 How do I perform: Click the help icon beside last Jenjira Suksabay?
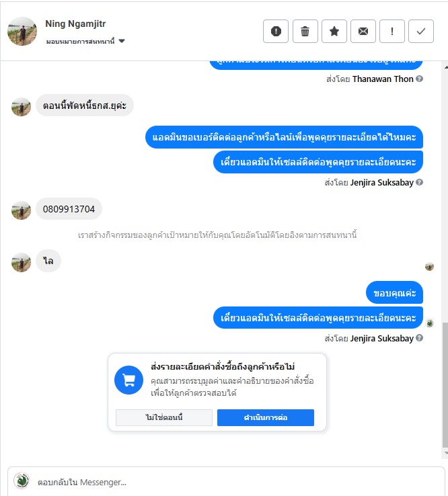(420, 338)
